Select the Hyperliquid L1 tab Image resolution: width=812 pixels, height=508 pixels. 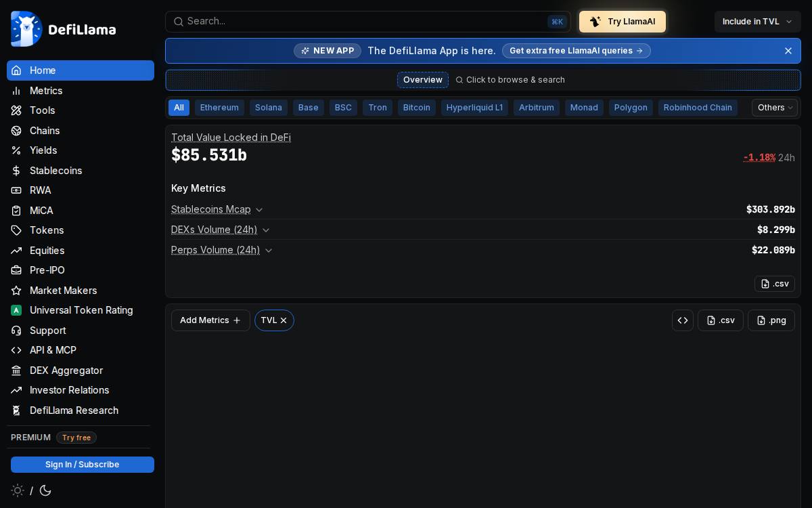point(474,108)
